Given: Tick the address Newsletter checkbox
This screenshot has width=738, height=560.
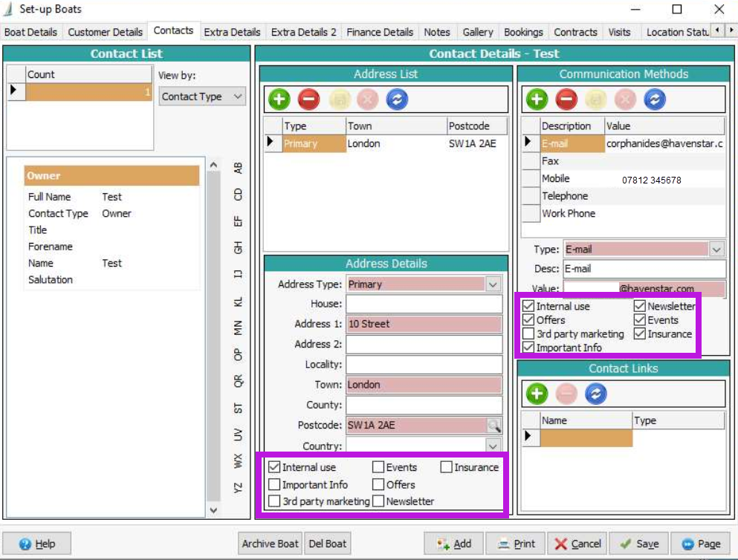Looking at the screenshot, I should point(378,501).
